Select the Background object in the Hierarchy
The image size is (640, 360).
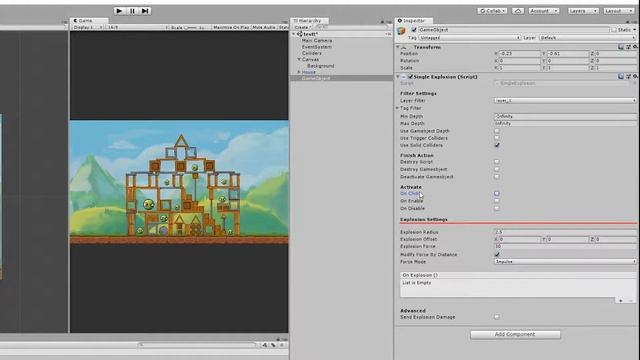coord(320,66)
